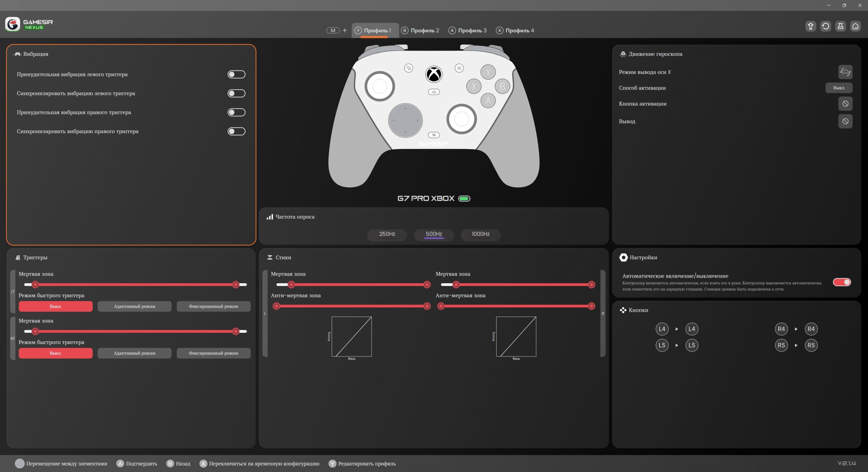868x472 pixels.
Task: Click the Редактировать профиль hint
Action: tap(362, 464)
